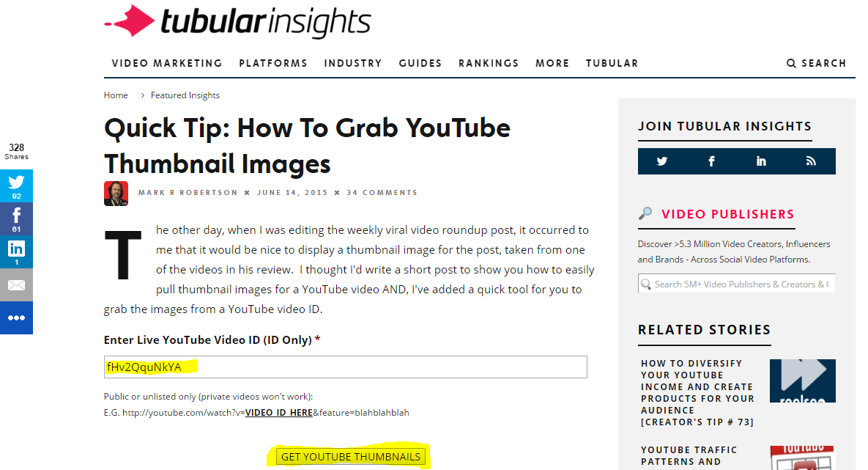Click author name Mark R Robertson

point(188,192)
